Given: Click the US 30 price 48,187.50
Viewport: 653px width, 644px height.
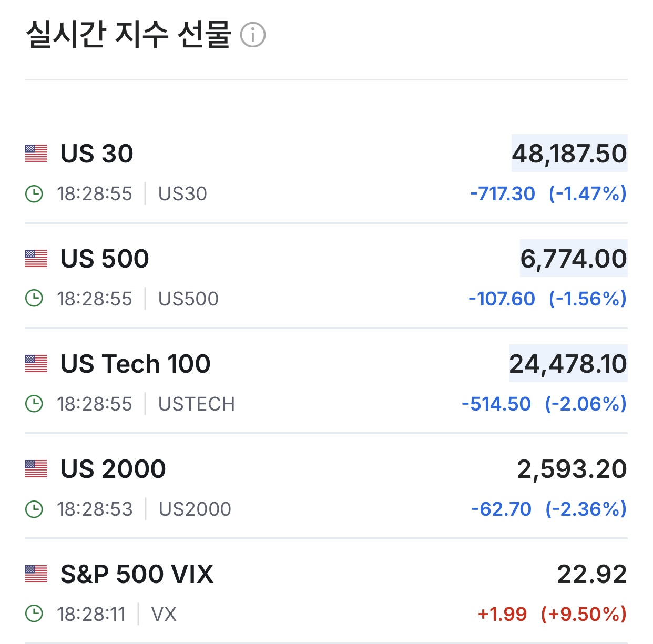Looking at the screenshot, I should point(569,154).
